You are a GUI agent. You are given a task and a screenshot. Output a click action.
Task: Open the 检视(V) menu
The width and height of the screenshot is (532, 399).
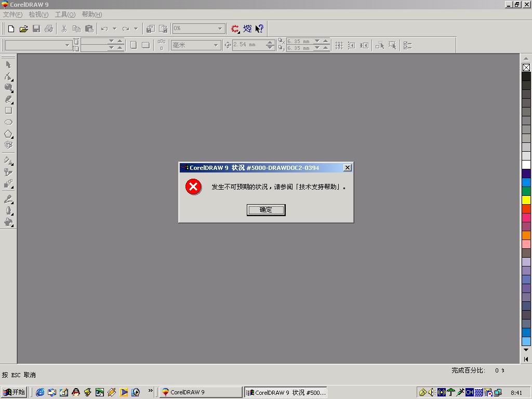pos(38,14)
